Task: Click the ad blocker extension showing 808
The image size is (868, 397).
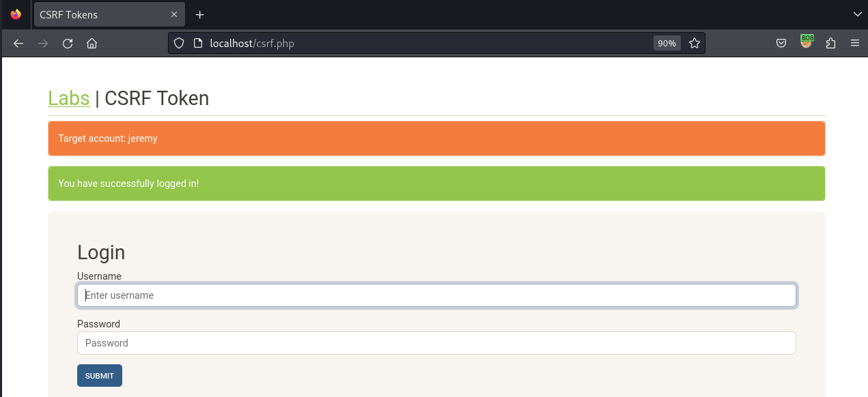Action: (x=807, y=42)
